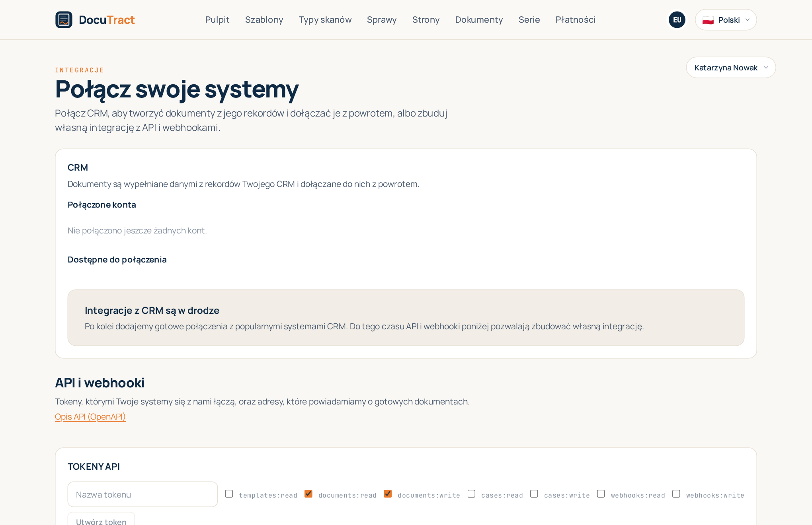Expand the Katarzyna Nowak account menu
The height and width of the screenshot is (525, 812).
731,68
